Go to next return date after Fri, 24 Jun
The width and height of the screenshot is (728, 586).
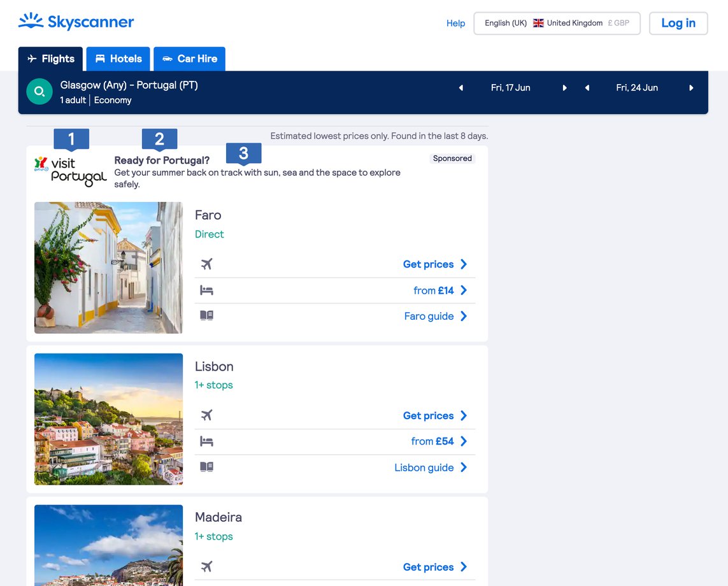coord(691,88)
